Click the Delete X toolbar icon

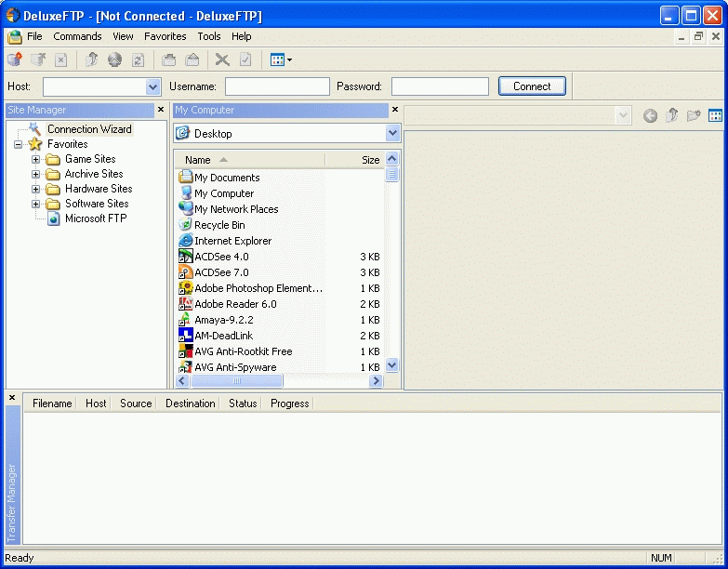(222, 60)
